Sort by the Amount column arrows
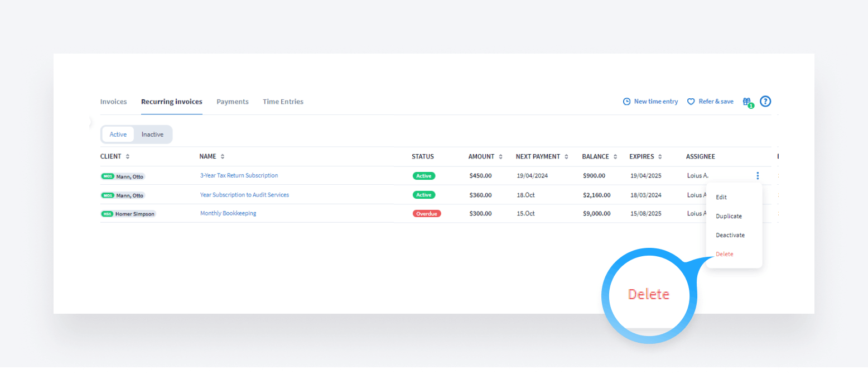Image resolution: width=868 pixels, height=374 pixels. (x=500, y=157)
